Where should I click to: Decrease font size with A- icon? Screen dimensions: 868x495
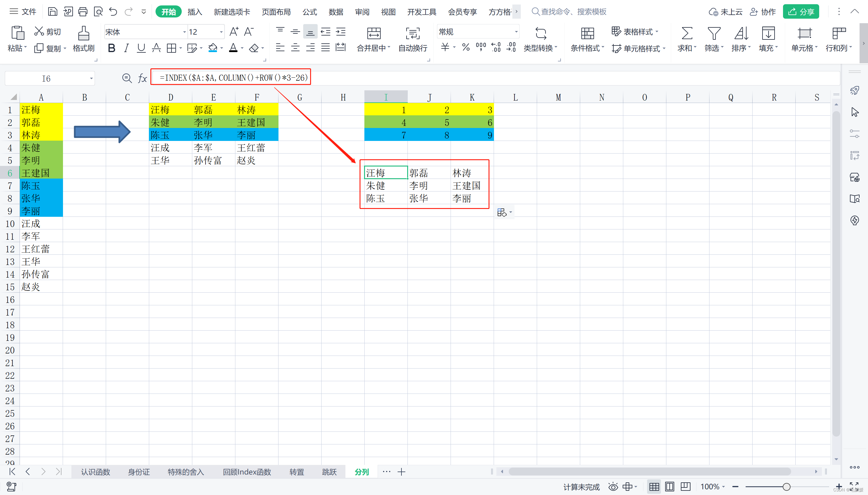pos(249,32)
